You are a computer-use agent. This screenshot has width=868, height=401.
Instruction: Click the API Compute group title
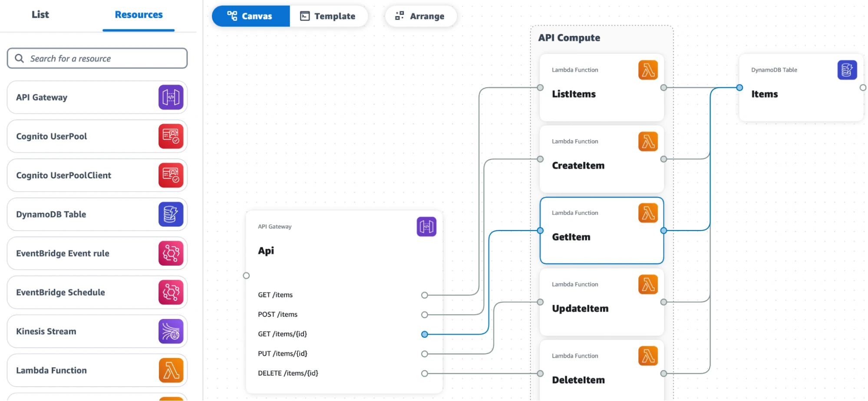569,38
